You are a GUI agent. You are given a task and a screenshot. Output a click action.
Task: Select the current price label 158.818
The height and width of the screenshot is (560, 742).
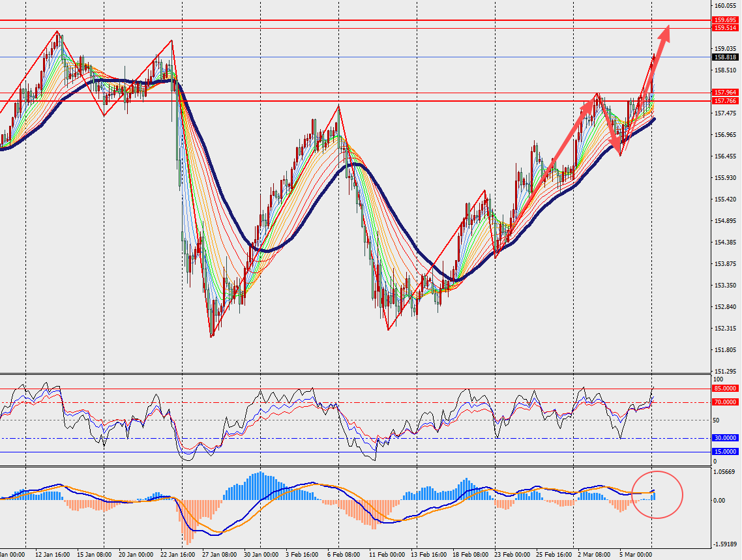[725, 57]
